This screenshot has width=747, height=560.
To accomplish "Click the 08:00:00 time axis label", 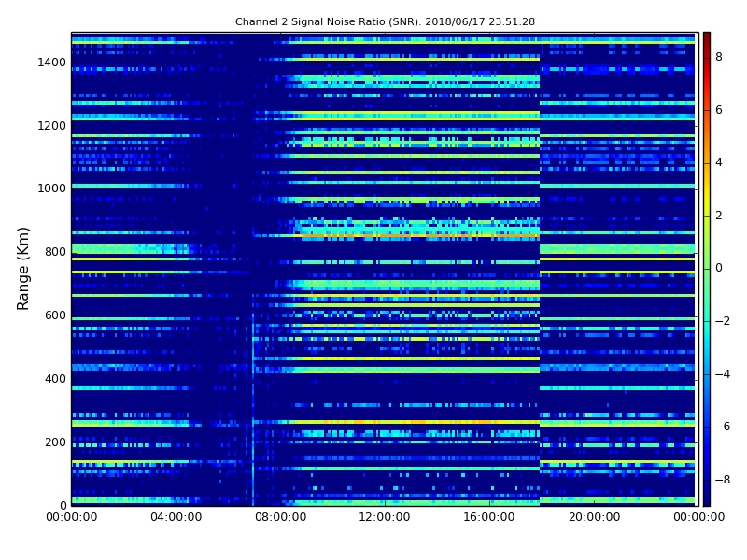I will pyautogui.click(x=281, y=517).
